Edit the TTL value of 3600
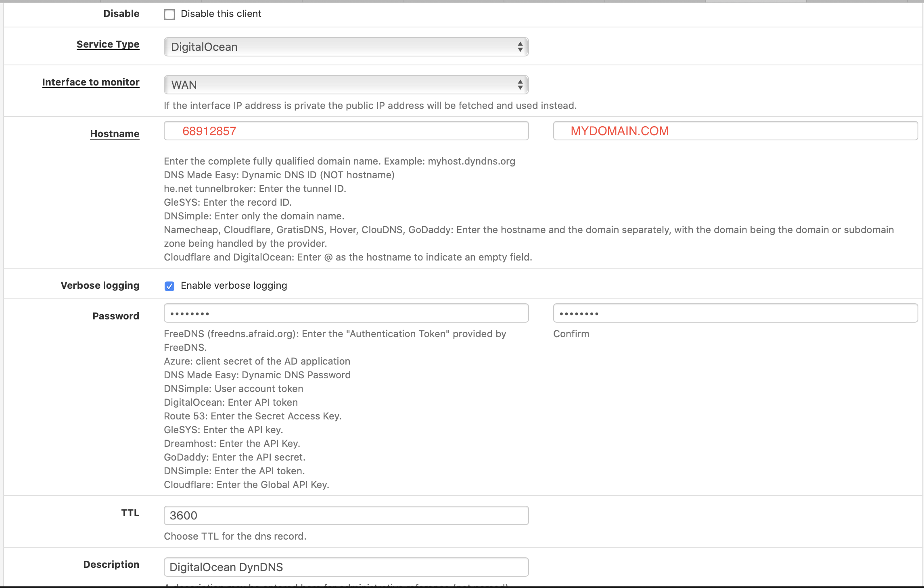The width and height of the screenshot is (924, 588). coord(345,515)
